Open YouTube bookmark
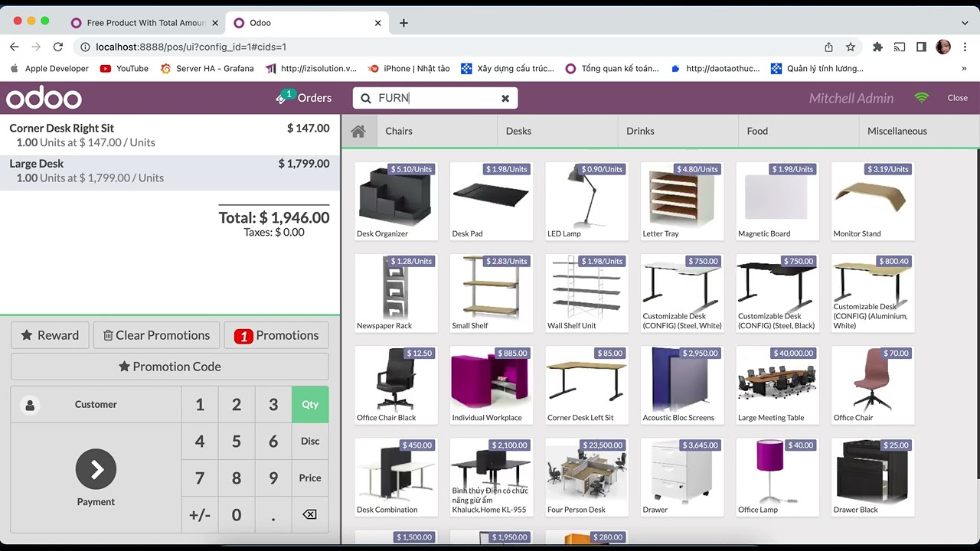The height and width of the screenshot is (551, 980). click(x=125, y=68)
